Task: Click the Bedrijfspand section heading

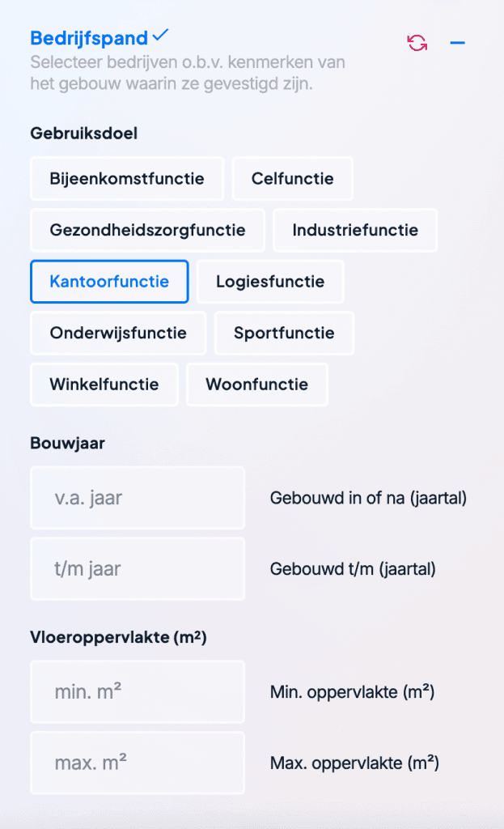Action: tap(89, 38)
